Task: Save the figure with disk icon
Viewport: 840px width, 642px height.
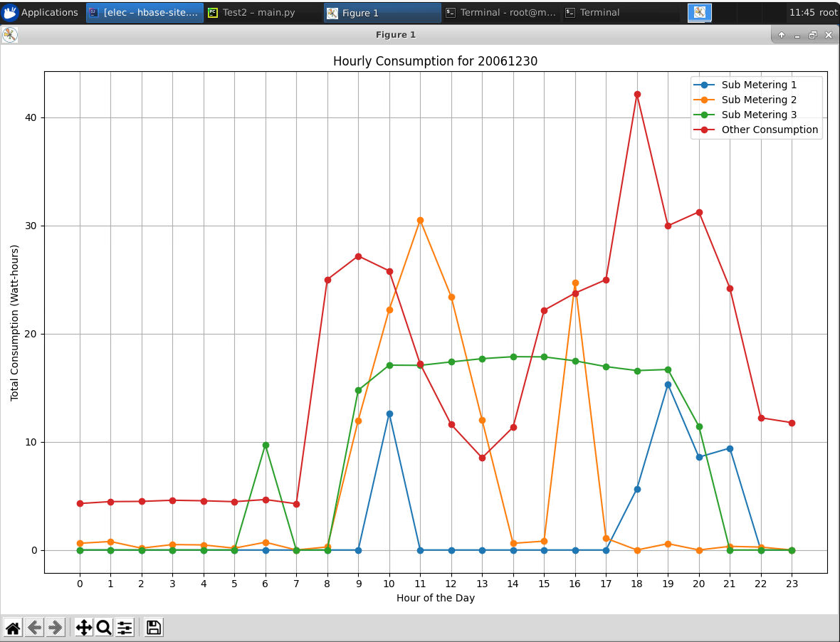Action: (x=153, y=627)
